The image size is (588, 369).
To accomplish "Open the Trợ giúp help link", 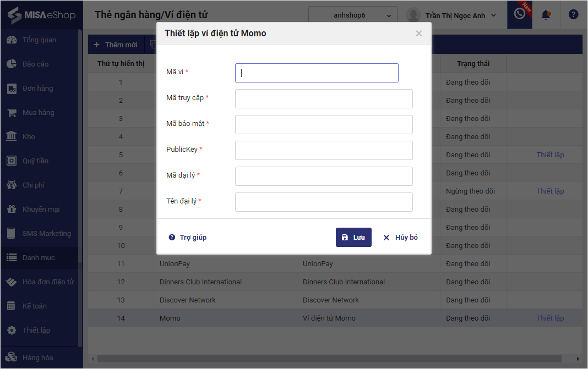I will tap(188, 237).
